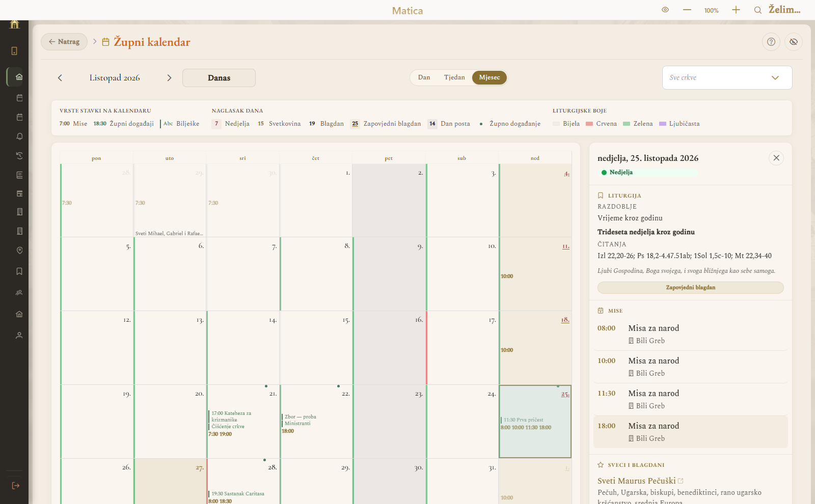
Task: Select the 08:00 Misa za narod entry
Action: 690,334
